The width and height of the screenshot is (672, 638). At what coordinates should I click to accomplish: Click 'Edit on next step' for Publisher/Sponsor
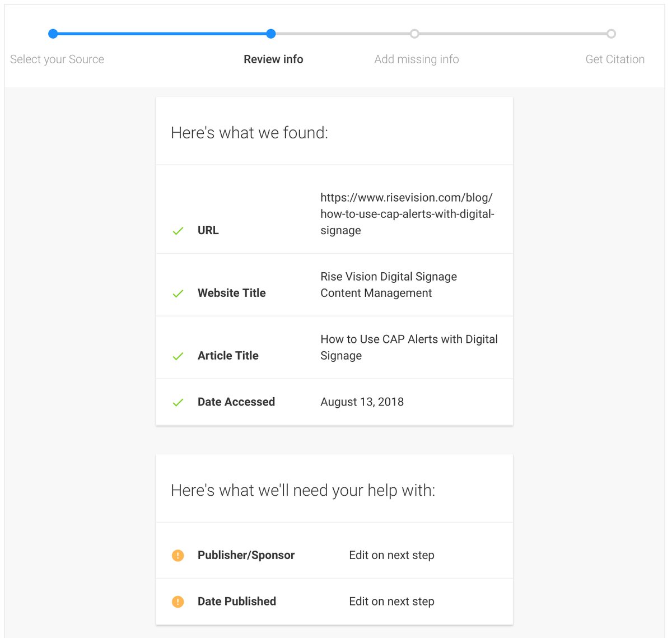pyautogui.click(x=391, y=555)
